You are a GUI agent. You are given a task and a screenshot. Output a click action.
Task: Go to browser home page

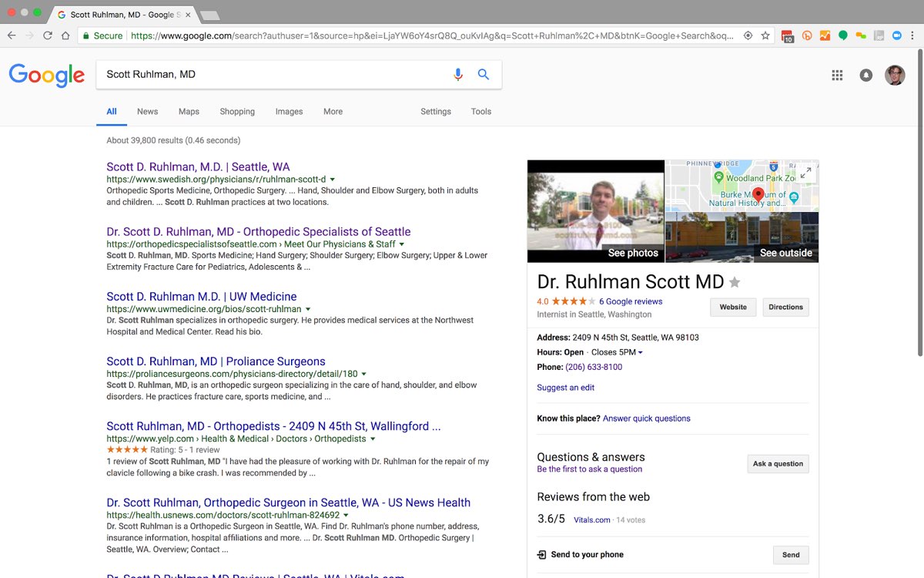[x=65, y=35]
